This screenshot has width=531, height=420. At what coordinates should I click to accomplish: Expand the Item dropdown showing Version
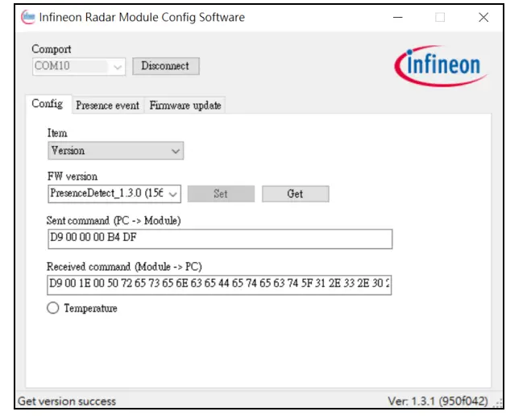click(x=115, y=151)
